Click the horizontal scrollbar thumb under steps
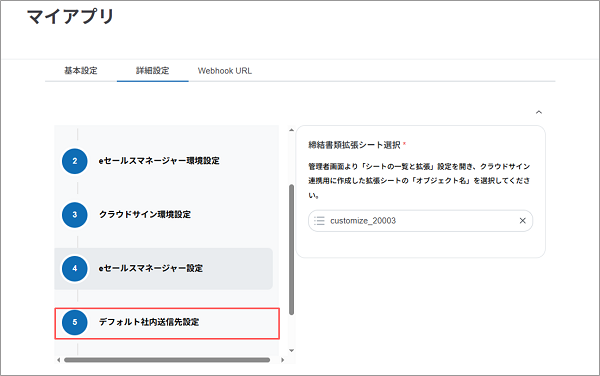This screenshot has width=600, height=376. tap(167, 360)
